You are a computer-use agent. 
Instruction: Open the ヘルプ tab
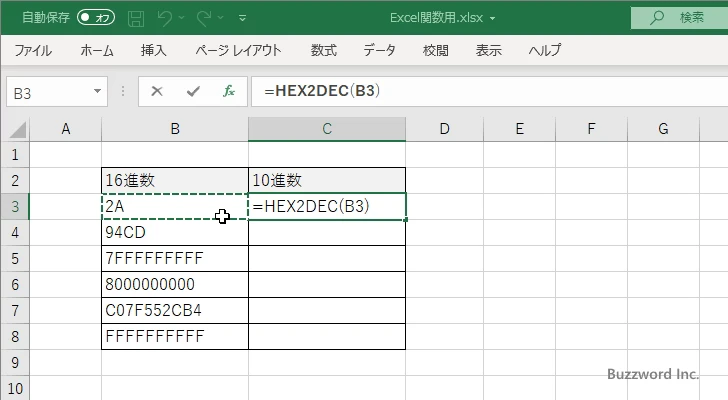[545, 50]
